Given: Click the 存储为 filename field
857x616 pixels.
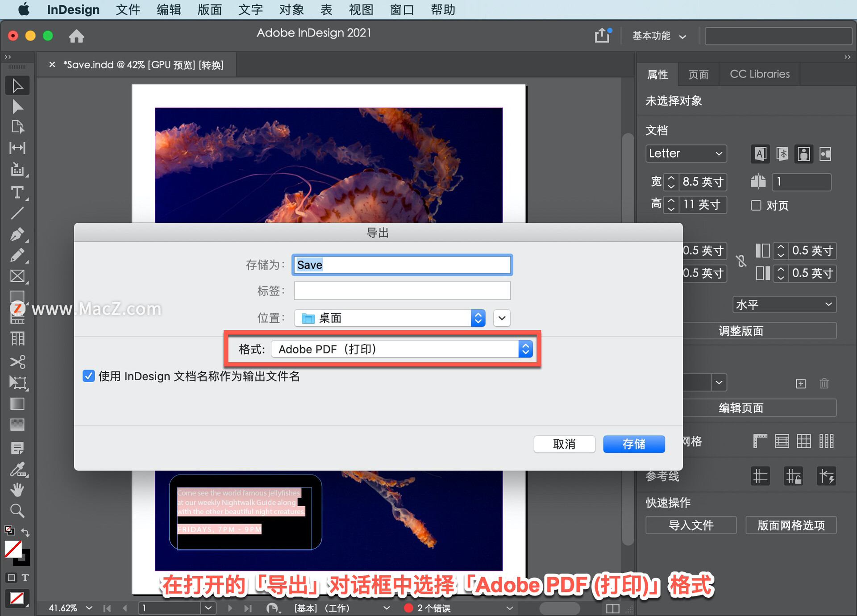Looking at the screenshot, I should pos(402,265).
